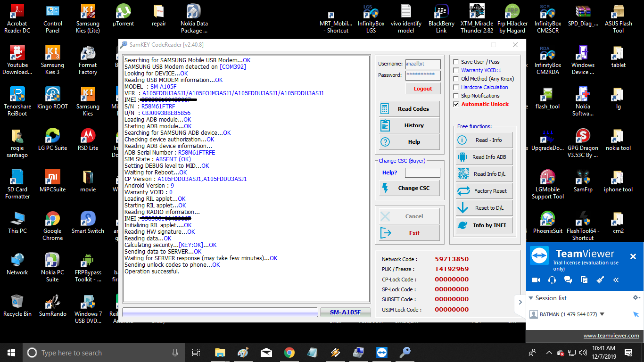Image resolution: width=644 pixels, height=362 pixels.
Task: Open Tenorshare ReiBoot icon
Action: click(x=17, y=101)
